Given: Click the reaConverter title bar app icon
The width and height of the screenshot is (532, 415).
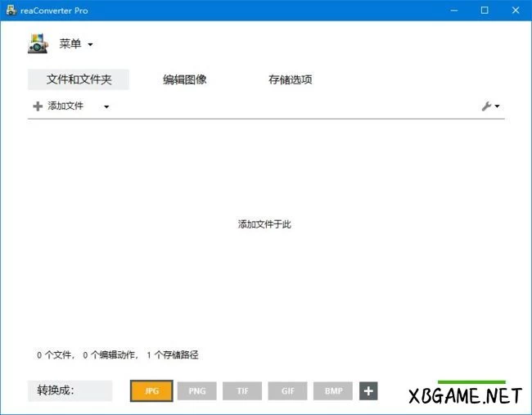Looking at the screenshot, I should pos(10,10).
